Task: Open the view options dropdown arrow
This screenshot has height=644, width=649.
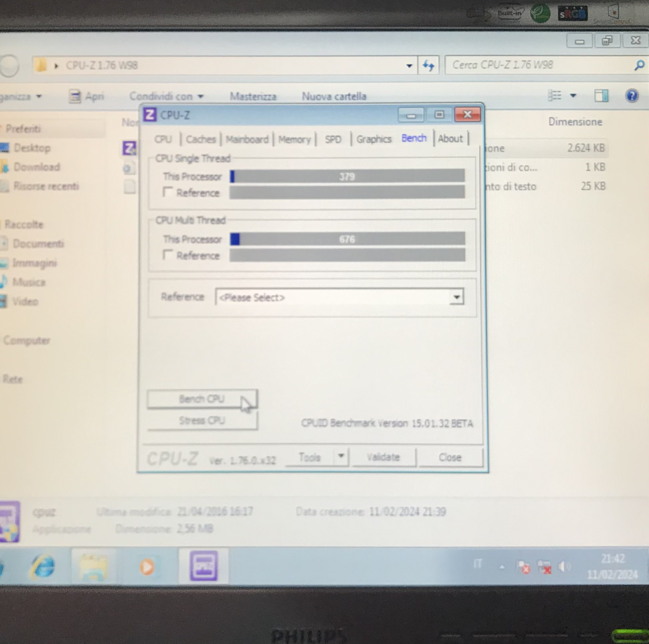Action: [573, 96]
